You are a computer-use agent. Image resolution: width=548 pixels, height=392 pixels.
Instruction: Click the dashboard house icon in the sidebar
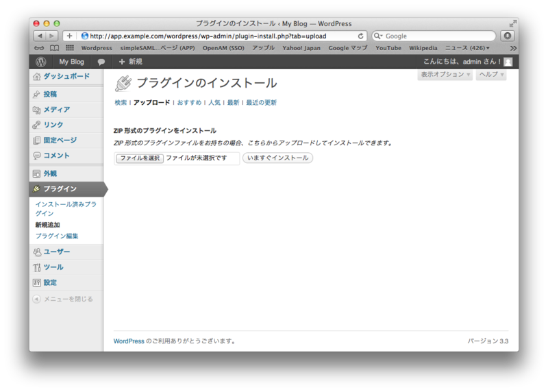pyautogui.click(x=37, y=77)
